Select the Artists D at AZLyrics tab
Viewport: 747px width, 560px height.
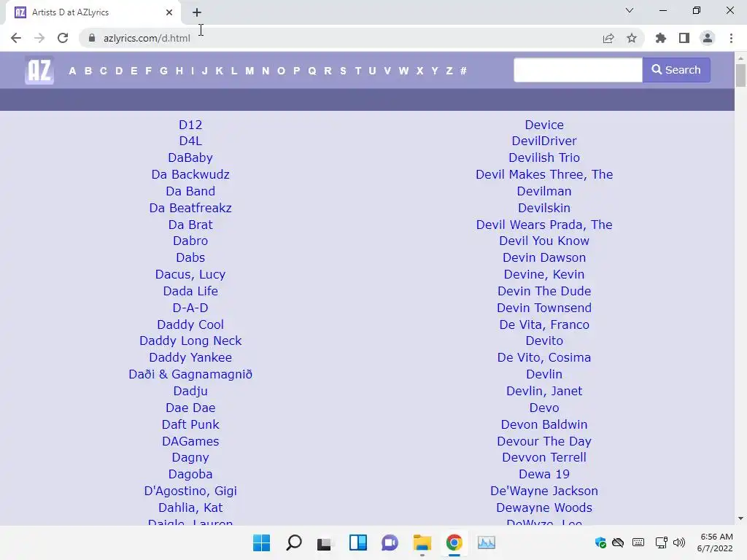pos(93,12)
